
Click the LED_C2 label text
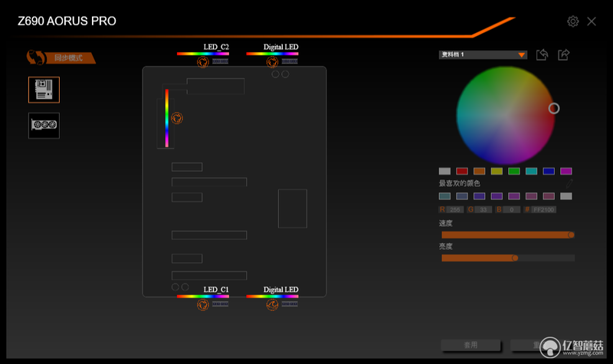pos(216,47)
